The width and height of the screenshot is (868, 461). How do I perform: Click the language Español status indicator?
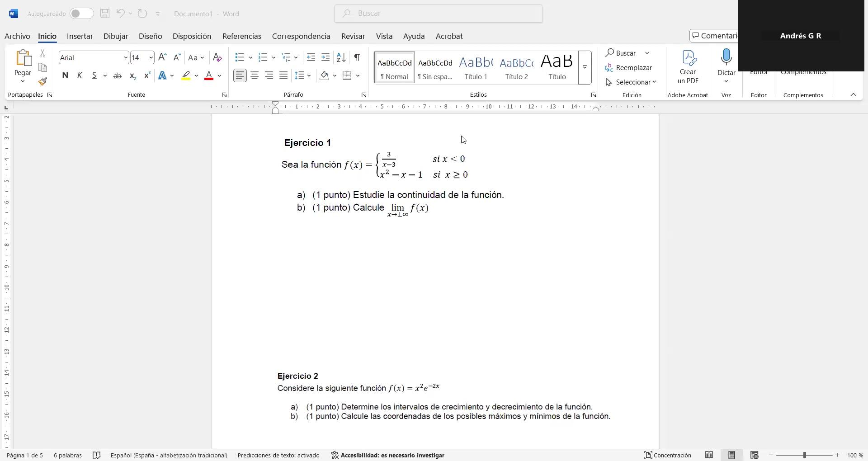pos(169,455)
